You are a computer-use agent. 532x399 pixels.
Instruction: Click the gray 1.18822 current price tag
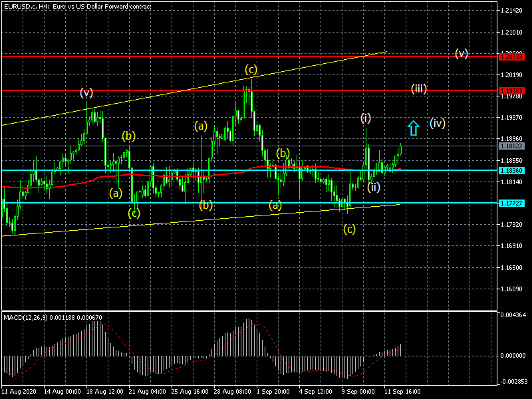tap(511, 146)
